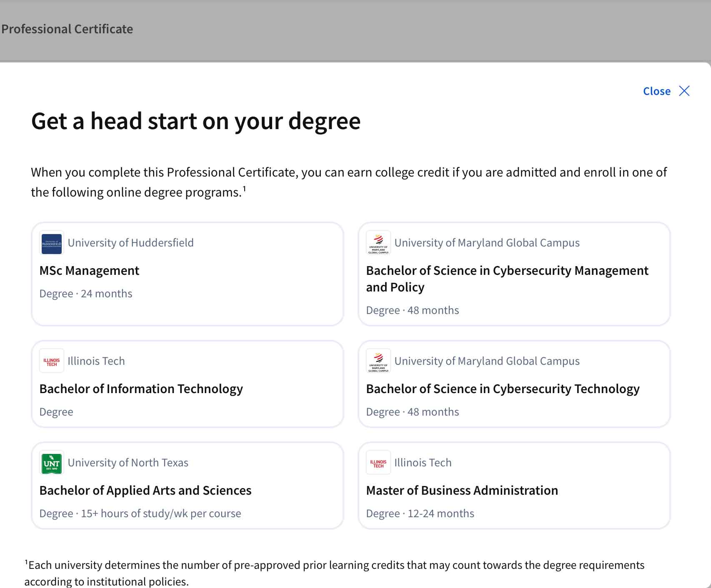Image resolution: width=711 pixels, height=588 pixels.
Task: Choose Bachelor of Applied Arts and Sciences
Action: point(145,491)
